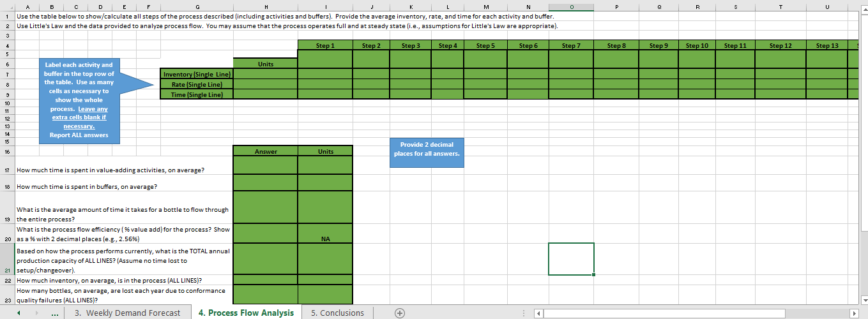The height and width of the screenshot is (319, 868).
Task: Select answer cell for time in buffers
Action: point(265,183)
